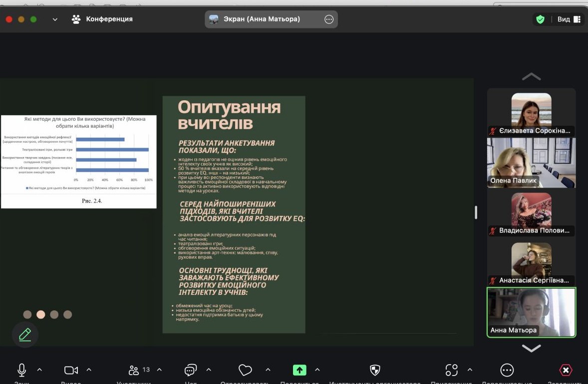Expand the video settings chevron
The width and height of the screenshot is (588, 384).
point(88,370)
